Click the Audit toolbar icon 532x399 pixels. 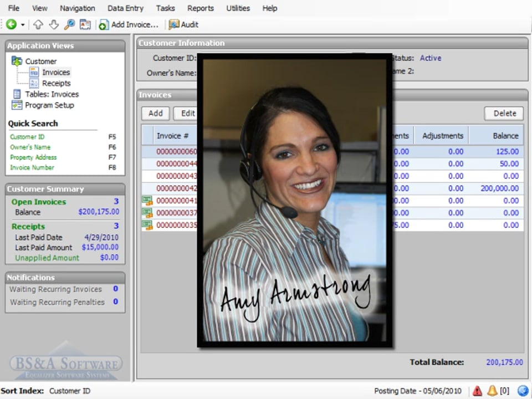pyautogui.click(x=174, y=24)
